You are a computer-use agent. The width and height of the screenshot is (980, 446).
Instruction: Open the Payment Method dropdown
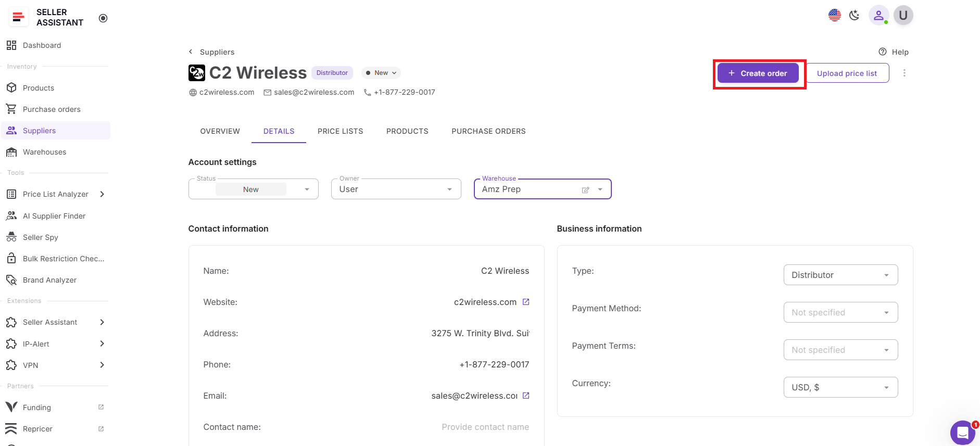click(x=840, y=312)
